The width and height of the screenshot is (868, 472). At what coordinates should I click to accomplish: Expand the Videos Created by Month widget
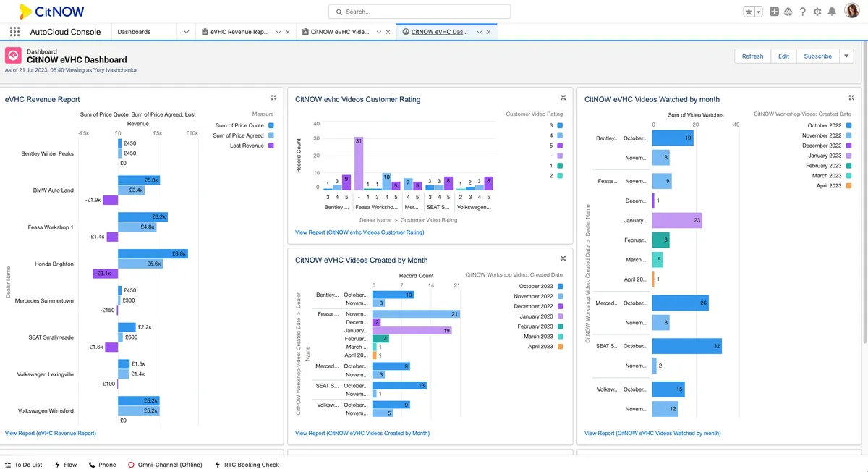(563, 258)
